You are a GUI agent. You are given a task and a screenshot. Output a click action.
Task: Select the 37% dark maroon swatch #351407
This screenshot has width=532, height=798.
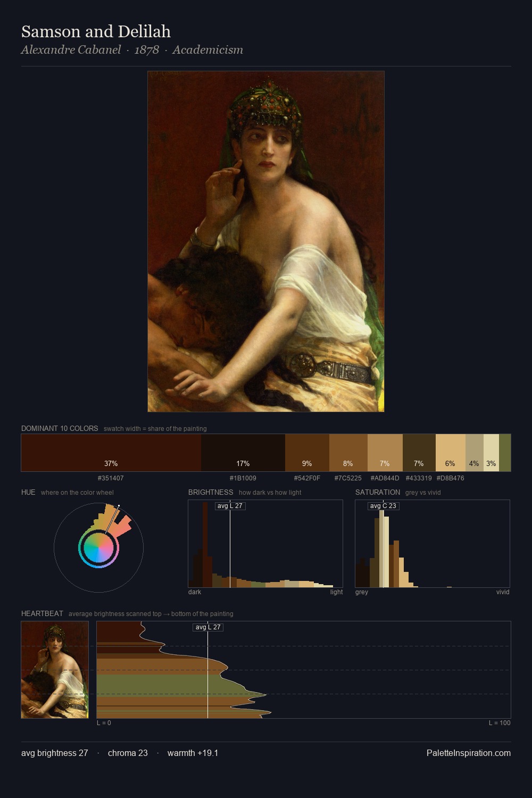tap(111, 453)
